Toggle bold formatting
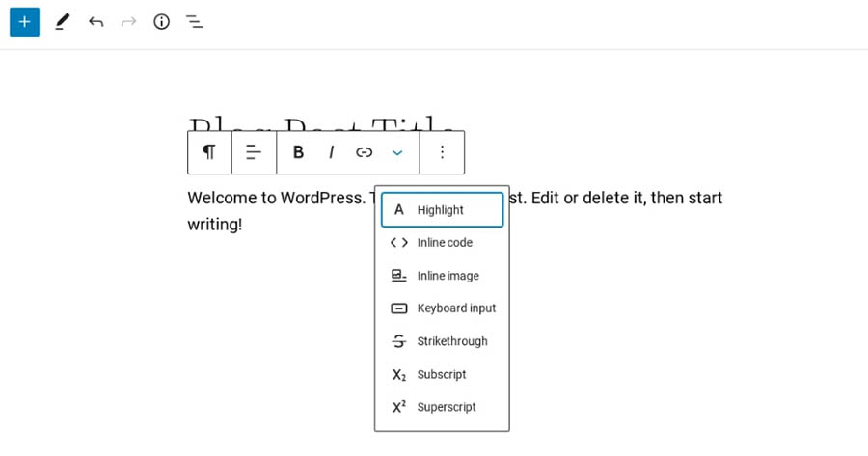 pos(298,152)
